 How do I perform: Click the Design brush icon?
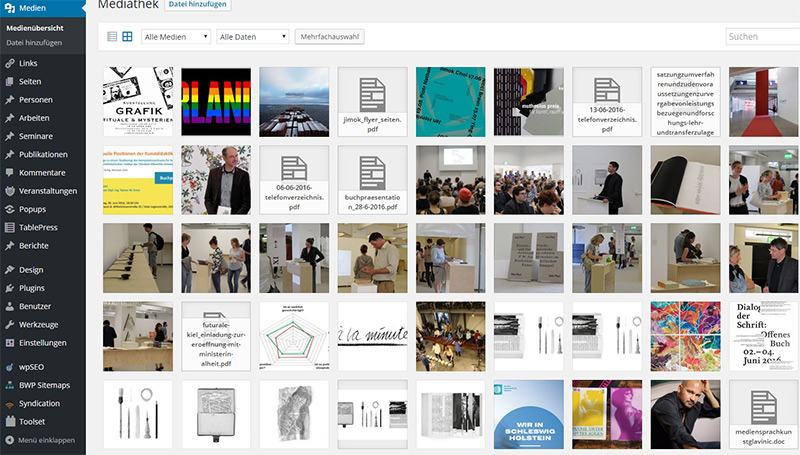pos(9,270)
